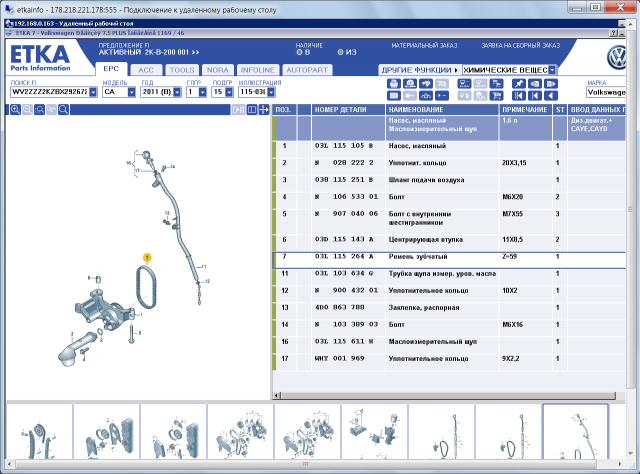Viewport: 640px width, 474px height.
Task: Click the icon below the printer icon
Action: tap(393, 96)
